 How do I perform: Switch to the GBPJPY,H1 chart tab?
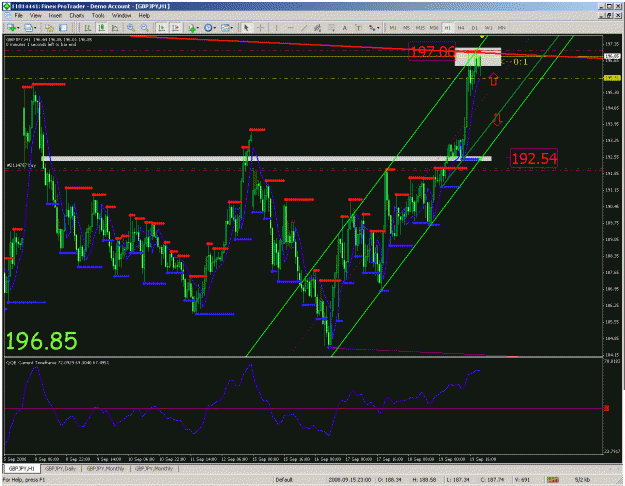(x=22, y=468)
